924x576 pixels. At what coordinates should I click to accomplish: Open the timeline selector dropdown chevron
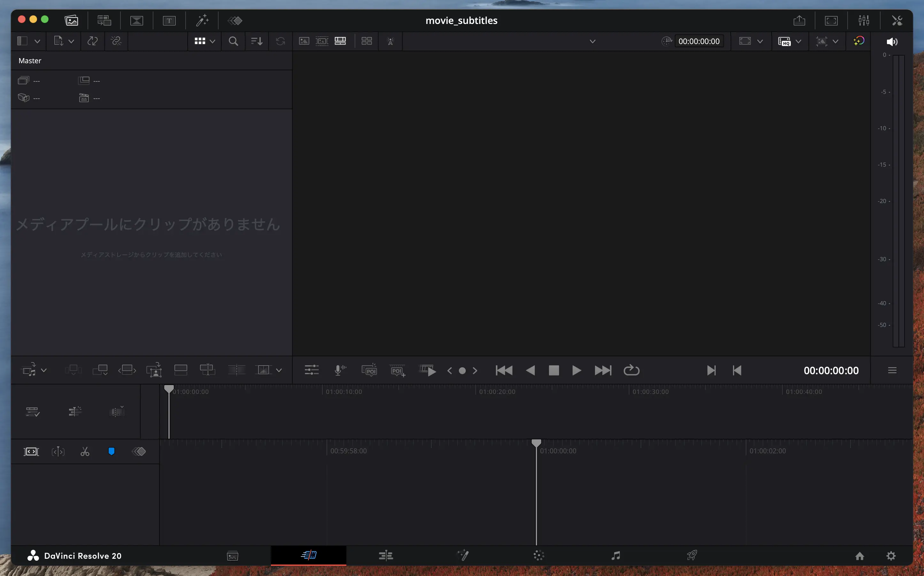(x=592, y=41)
